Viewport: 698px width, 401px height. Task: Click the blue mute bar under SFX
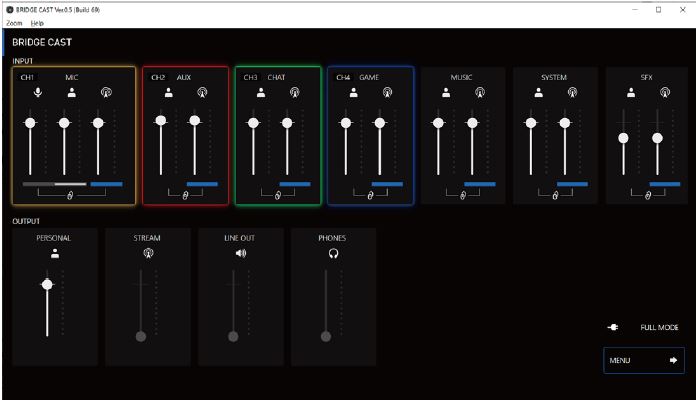pos(665,184)
